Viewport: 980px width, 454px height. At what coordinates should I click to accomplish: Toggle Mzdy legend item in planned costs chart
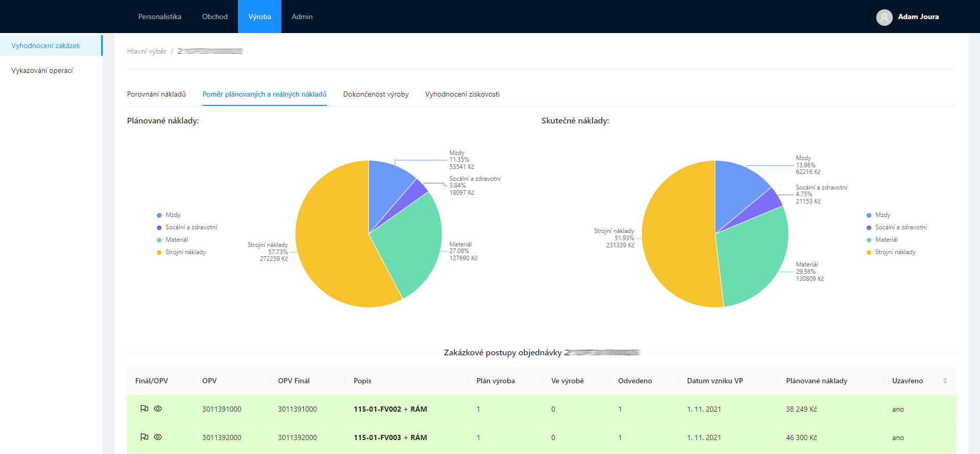[172, 215]
